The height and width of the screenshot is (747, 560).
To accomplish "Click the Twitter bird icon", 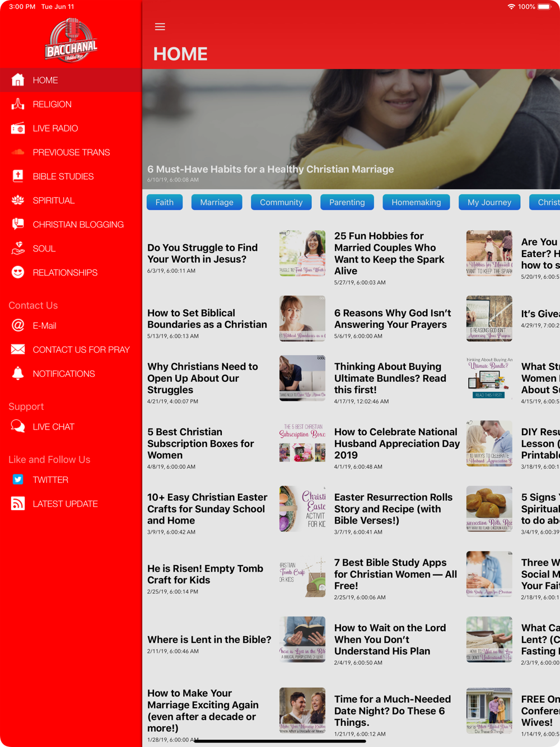I will [x=18, y=480].
